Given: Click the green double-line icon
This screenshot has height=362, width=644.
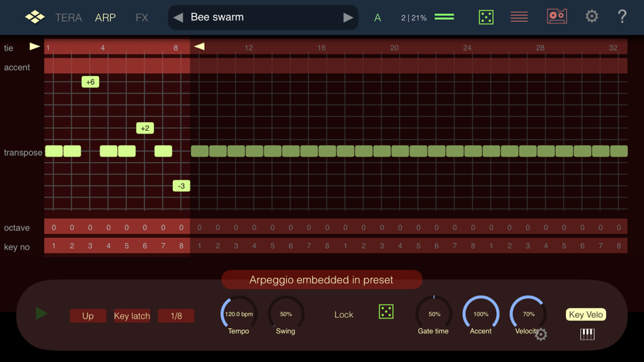Looking at the screenshot, I should click(x=445, y=16).
